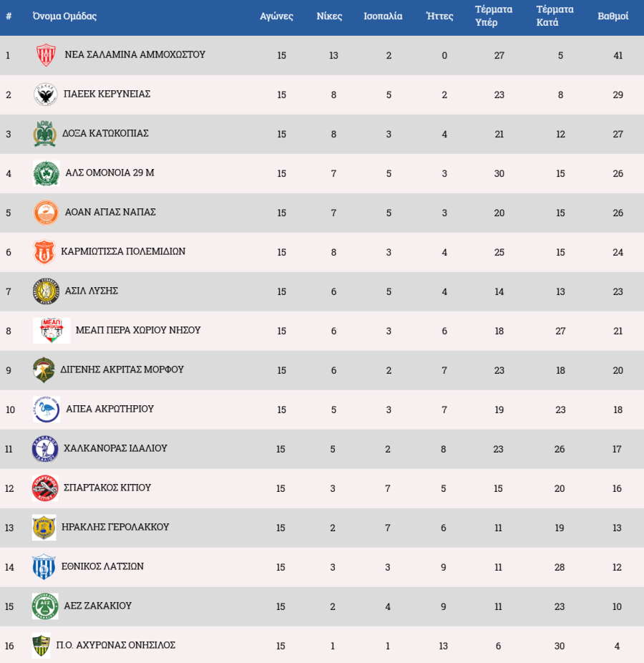The image size is (644, 663).
Task: Click the ΑΣΙΛ Λύσης club badge
Action: click(44, 291)
